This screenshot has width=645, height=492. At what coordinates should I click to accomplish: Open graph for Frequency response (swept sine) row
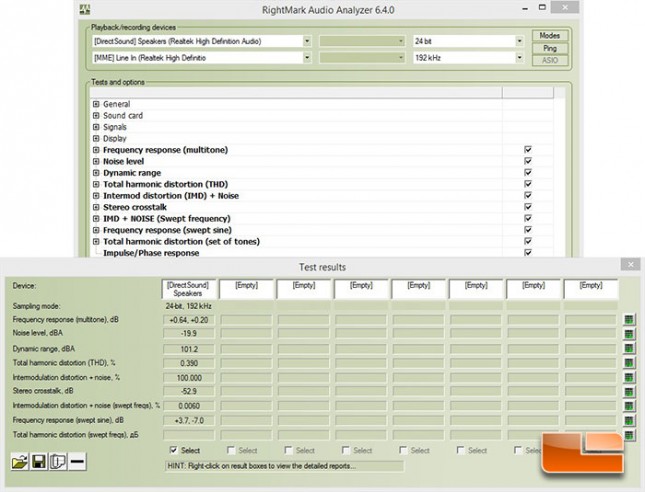pos(629,420)
